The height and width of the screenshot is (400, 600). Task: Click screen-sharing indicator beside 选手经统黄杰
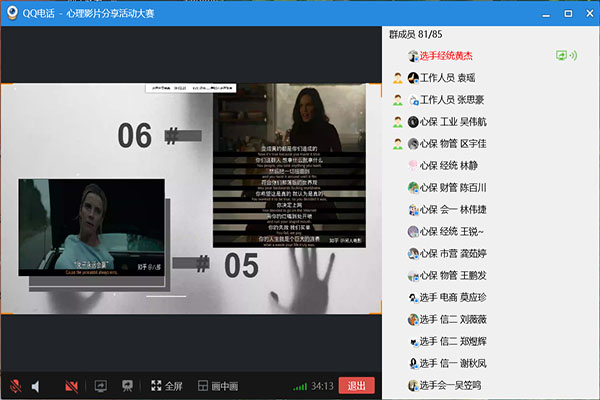(561, 56)
